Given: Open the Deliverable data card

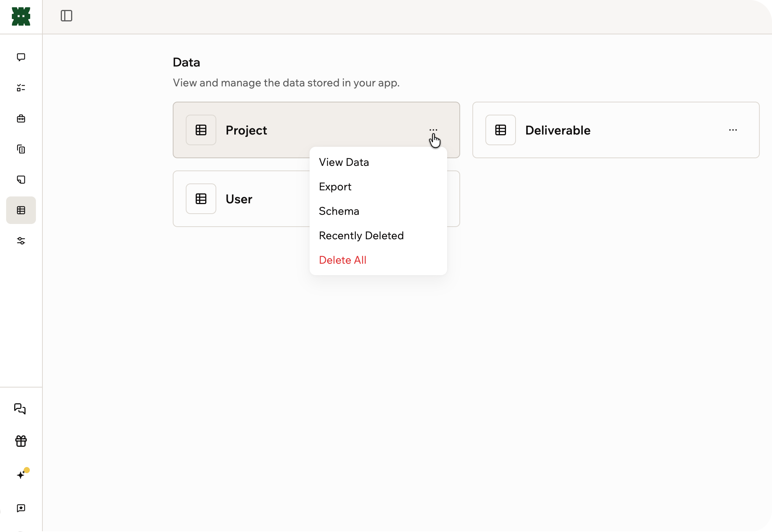Looking at the screenshot, I should click(616, 130).
